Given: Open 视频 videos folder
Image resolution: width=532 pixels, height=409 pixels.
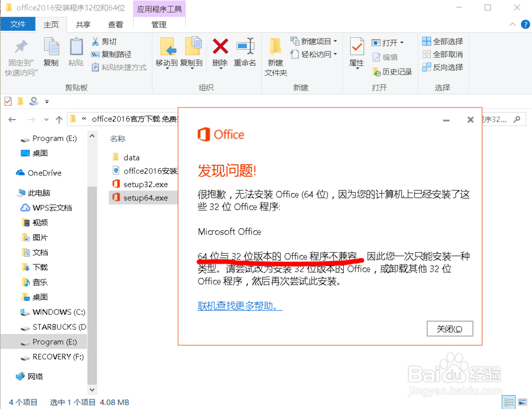Looking at the screenshot, I should pos(35,222).
